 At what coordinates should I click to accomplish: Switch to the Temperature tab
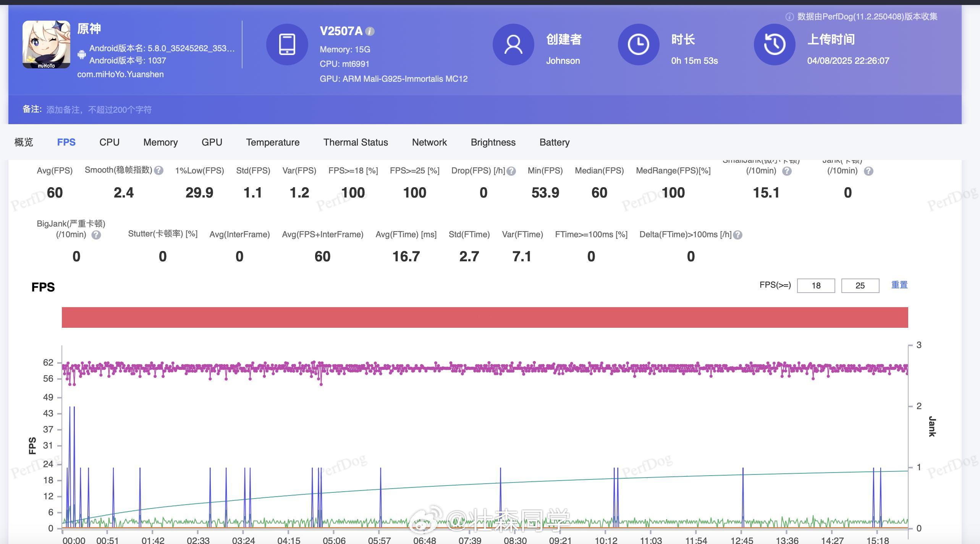[x=273, y=142]
